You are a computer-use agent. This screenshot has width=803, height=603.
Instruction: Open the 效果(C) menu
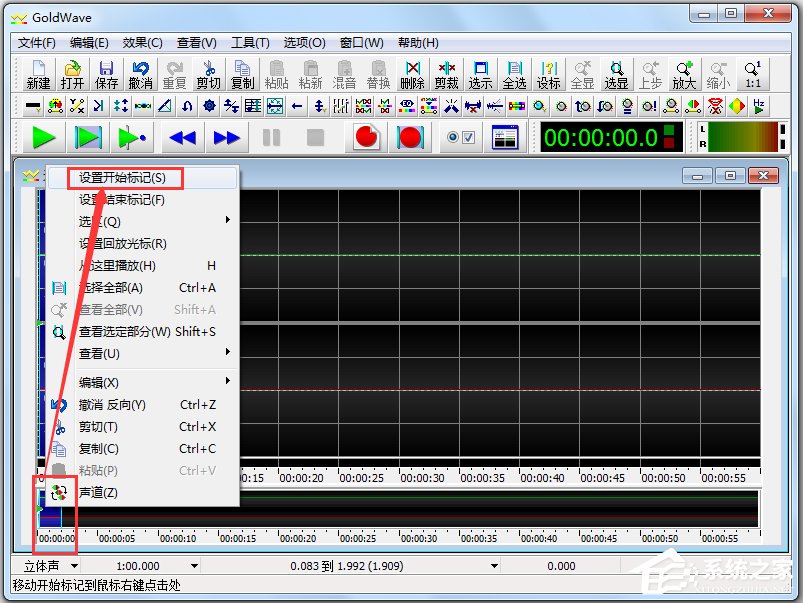pyautogui.click(x=142, y=43)
